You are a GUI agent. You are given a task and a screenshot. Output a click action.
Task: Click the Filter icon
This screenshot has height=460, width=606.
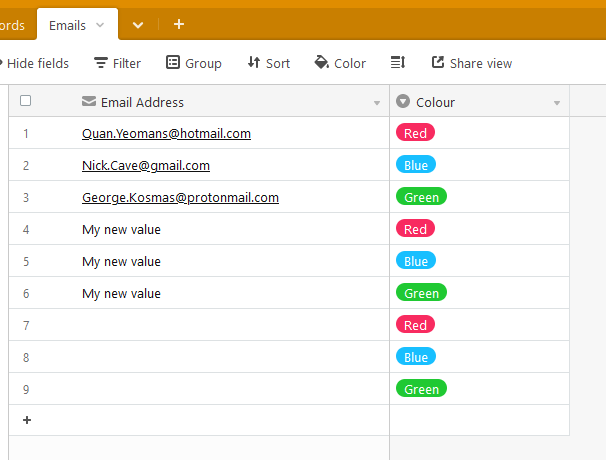[x=101, y=63]
